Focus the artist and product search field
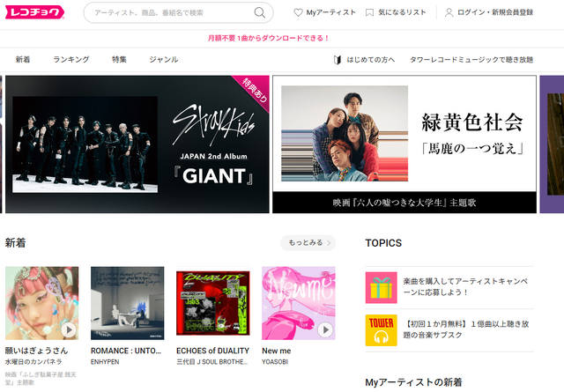The image size is (564, 392). point(167,13)
